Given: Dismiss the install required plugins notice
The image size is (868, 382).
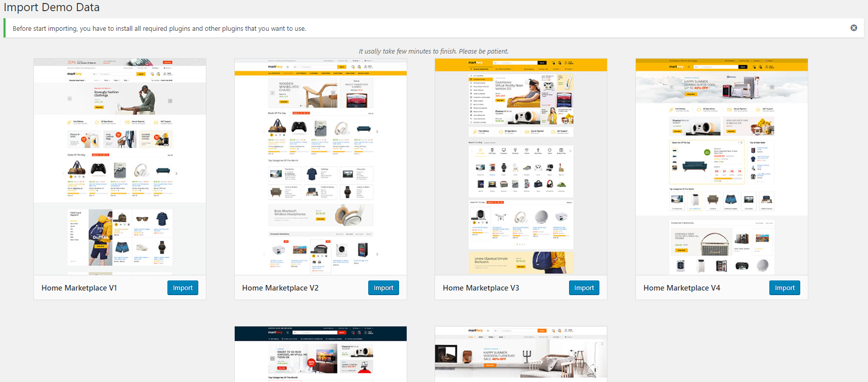Looking at the screenshot, I should pos(854,28).
